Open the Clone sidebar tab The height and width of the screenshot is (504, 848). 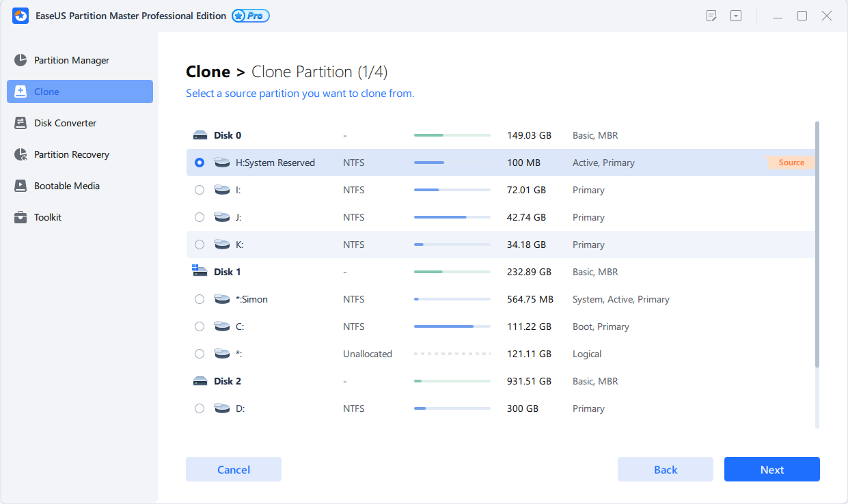(x=80, y=92)
